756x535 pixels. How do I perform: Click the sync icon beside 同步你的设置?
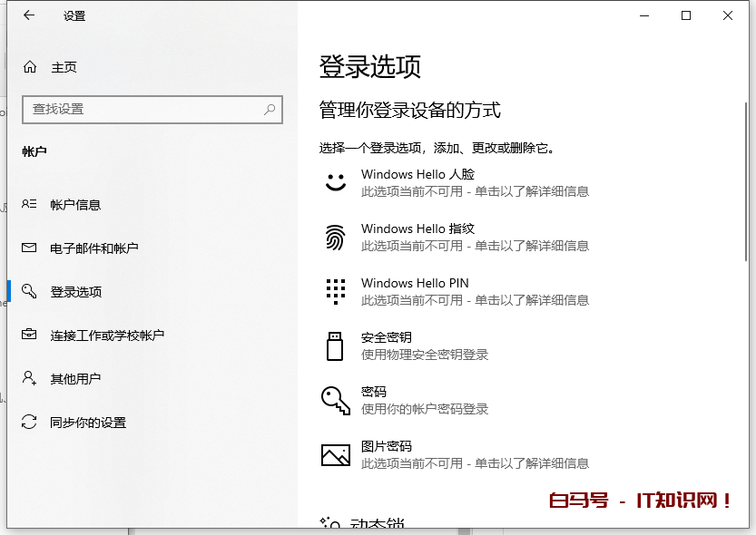click(x=30, y=422)
